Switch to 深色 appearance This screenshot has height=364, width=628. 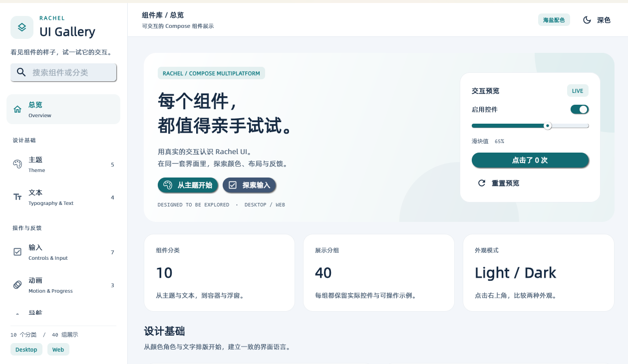click(597, 20)
